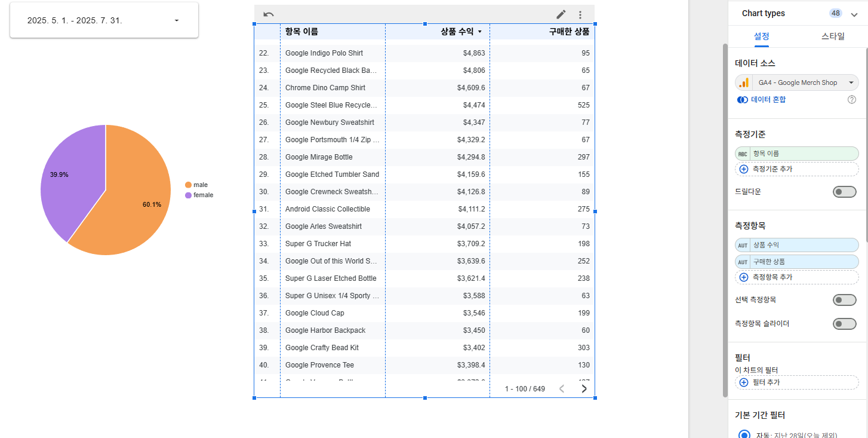
Task: Click the sort arrow on the 상품 수익 column header
Action: (479, 32)
